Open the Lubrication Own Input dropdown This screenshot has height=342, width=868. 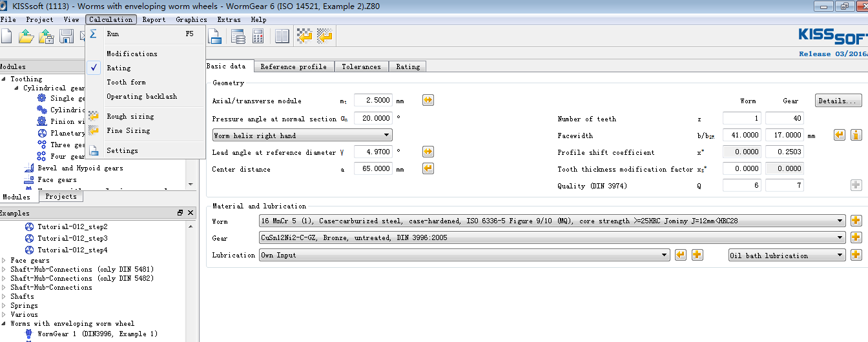464,255
